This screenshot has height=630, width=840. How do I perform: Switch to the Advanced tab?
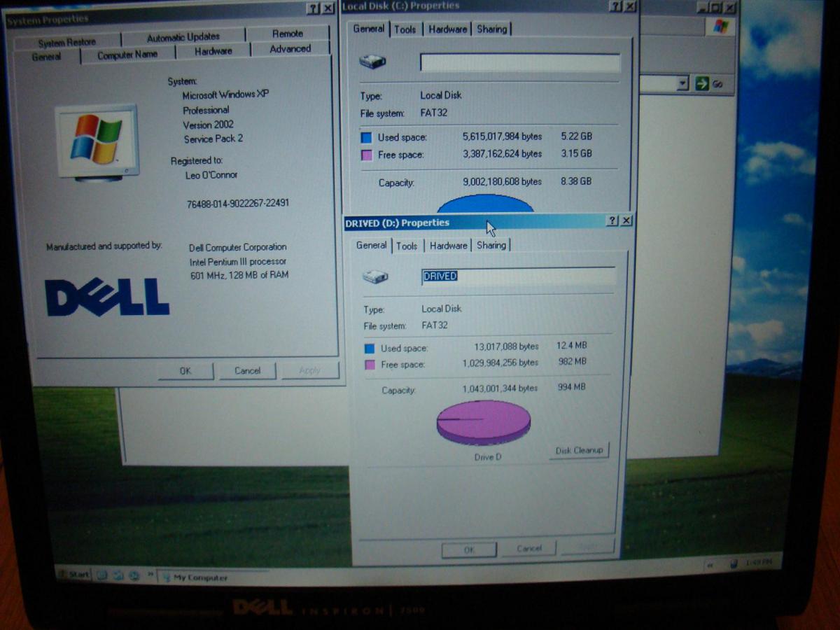coord(290,49)
